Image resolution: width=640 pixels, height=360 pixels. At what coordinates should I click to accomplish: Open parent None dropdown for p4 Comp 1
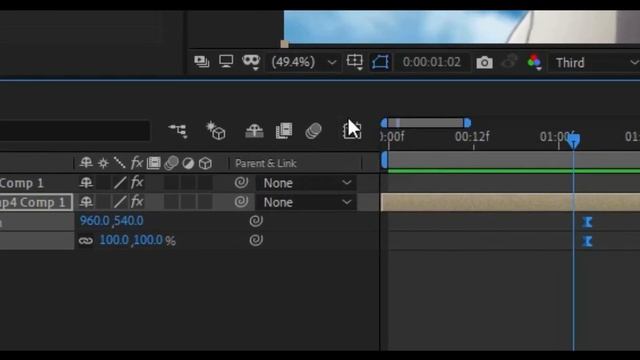pyautogui.click(x=306, y=202)
